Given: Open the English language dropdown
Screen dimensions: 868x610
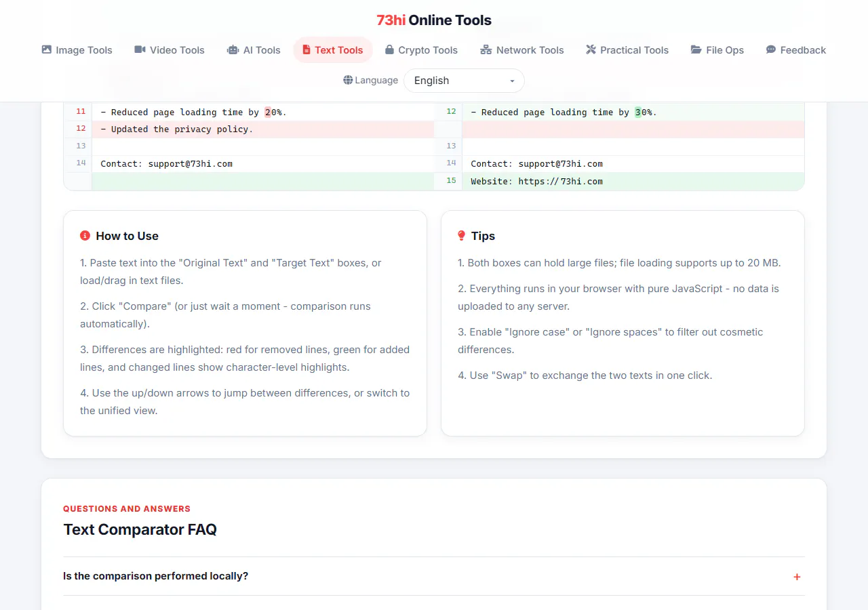Looking at the screenshot, I should pos(464,81).
